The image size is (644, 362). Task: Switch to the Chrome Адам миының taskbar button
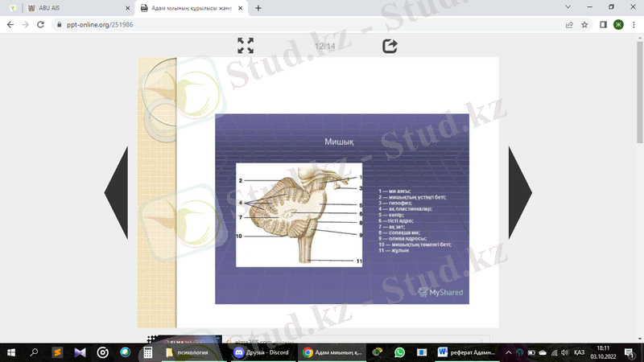pos(332,352)
